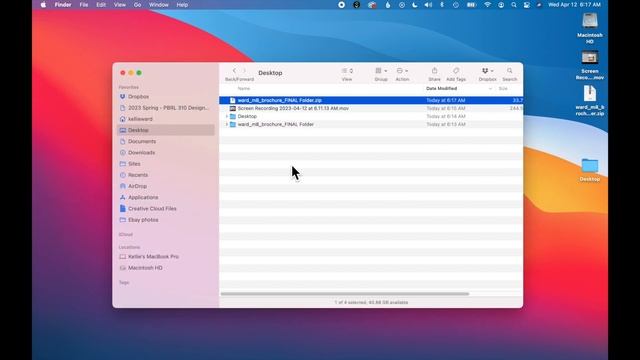Open Recents in the sidebar

click(166, 175)
